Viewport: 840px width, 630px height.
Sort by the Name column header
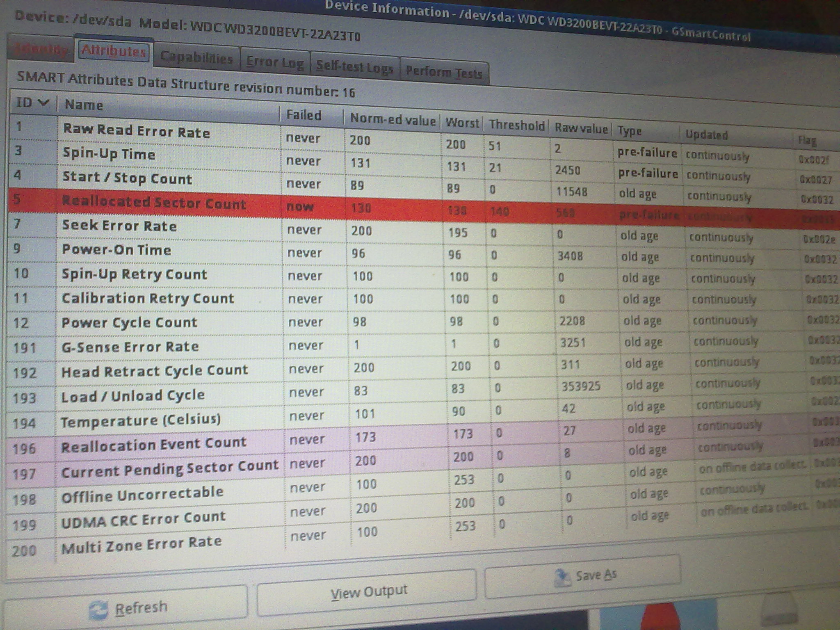(x=84, y=105)
